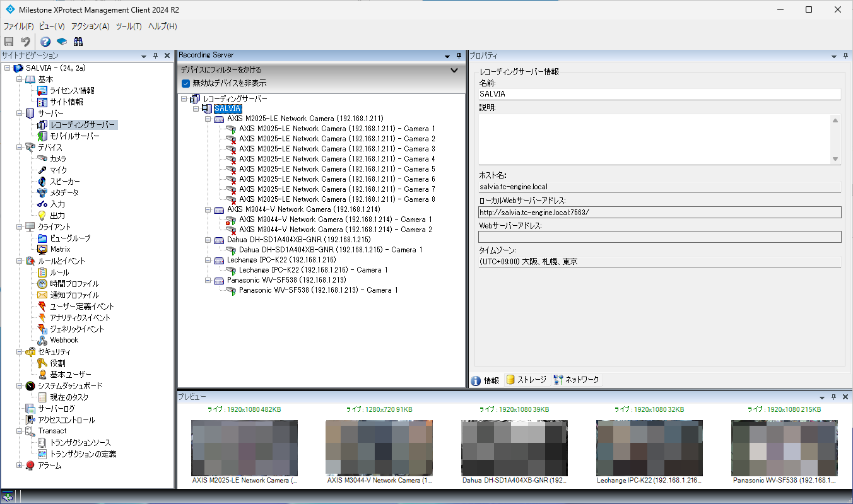853x504 pixels.
Task: Collapse Dahua DH-SD1A404XB-GNR hardware node
Action: pos(208,240)
